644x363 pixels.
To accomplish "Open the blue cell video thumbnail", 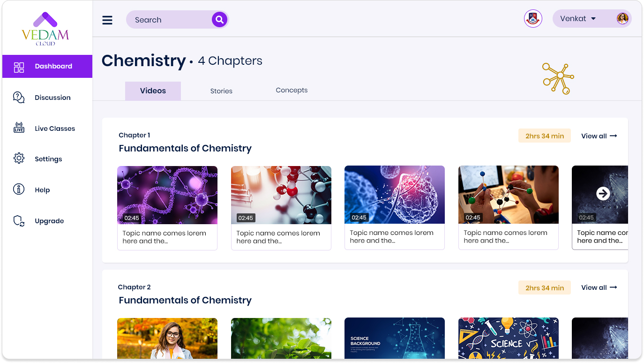I will point(395,195).
